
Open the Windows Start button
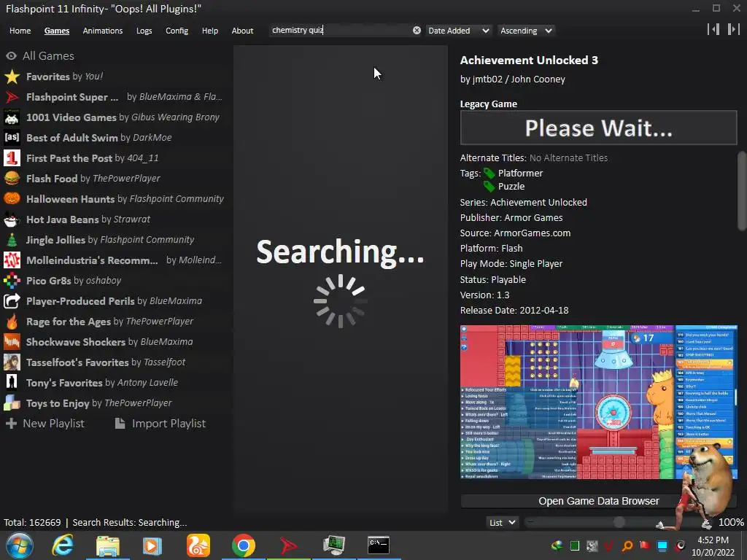[20, 545]
